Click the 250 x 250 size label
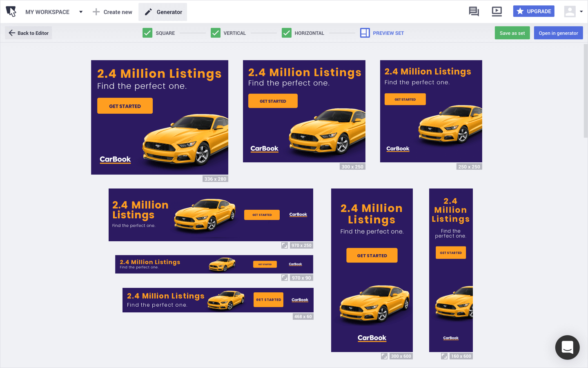588x368 pixels. 469,167
